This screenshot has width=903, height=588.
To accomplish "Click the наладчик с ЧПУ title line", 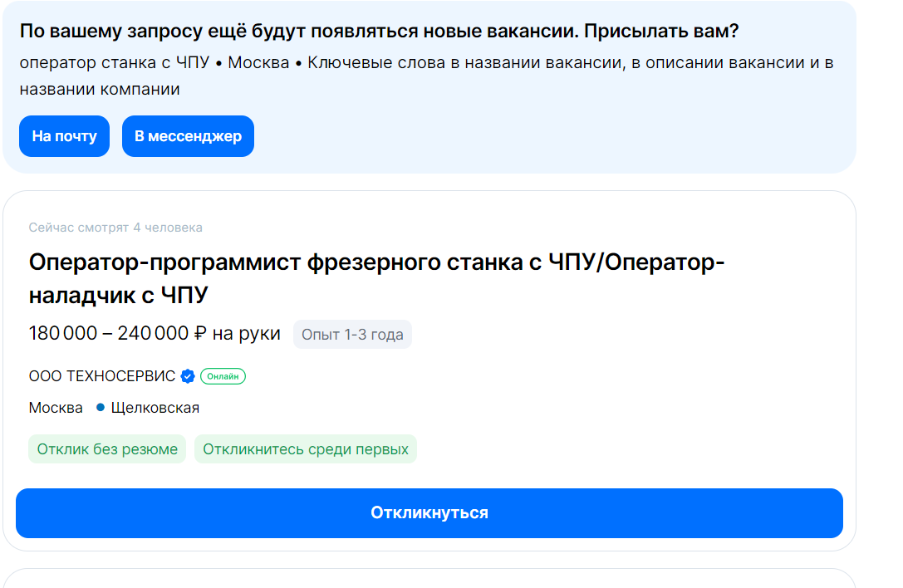I will coord(118,296).
